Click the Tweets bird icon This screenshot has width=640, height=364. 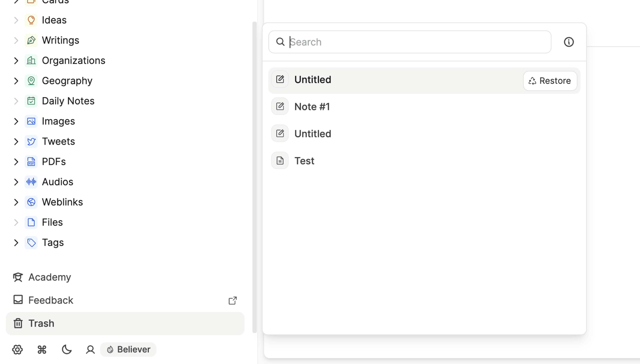tap(31, 142)
